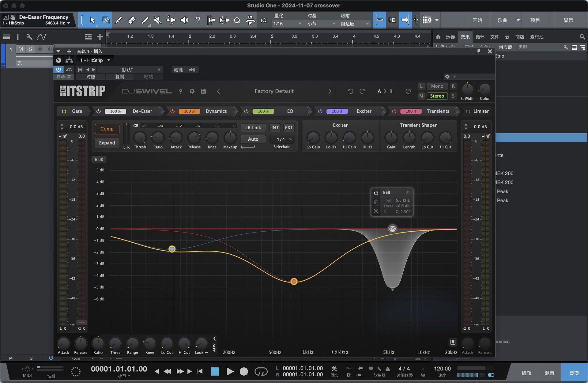Go to next HitStrip preset

pyautogui.click(x=330, y=91)
